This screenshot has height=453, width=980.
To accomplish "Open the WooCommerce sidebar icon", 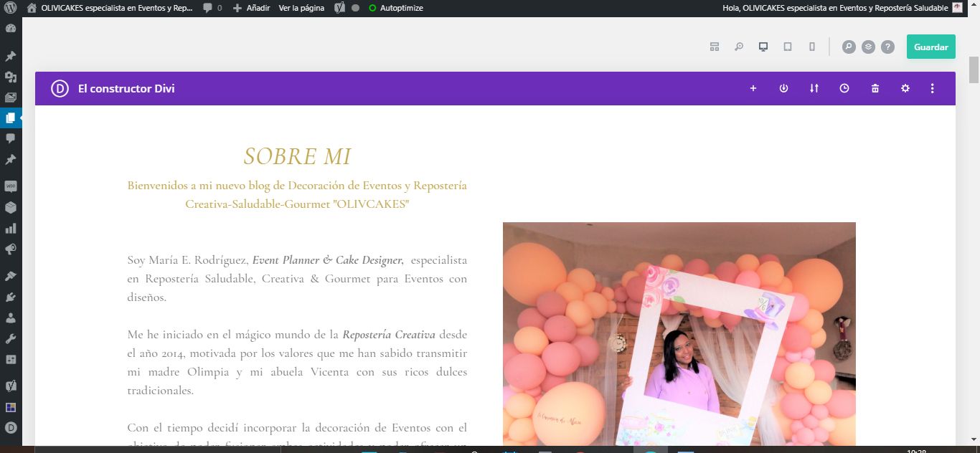I will 11,186.
